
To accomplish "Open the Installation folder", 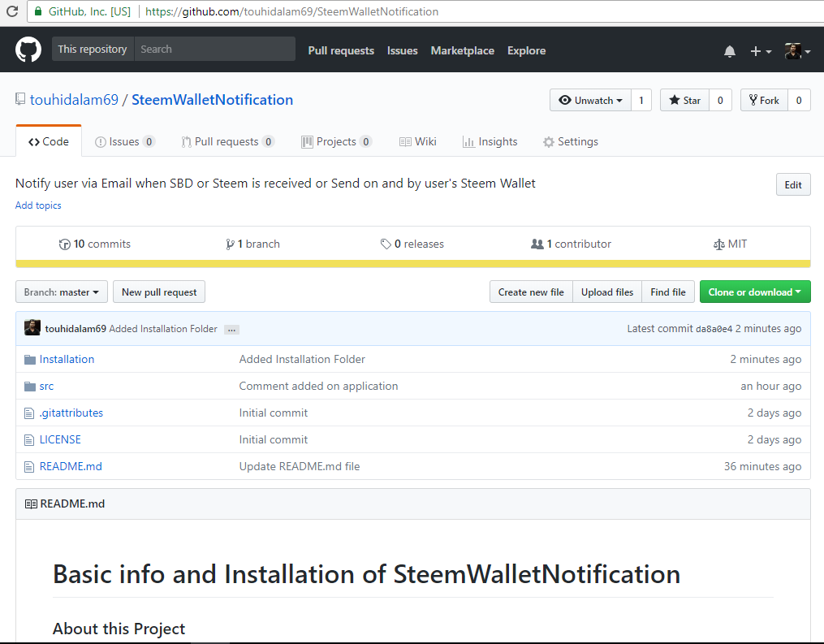I will pos(67,359).
